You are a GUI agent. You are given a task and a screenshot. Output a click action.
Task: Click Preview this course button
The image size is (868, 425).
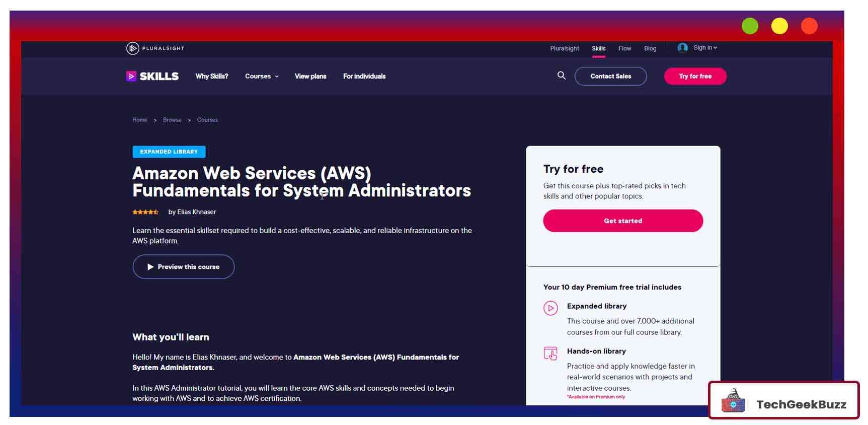(x=184, y=267)
